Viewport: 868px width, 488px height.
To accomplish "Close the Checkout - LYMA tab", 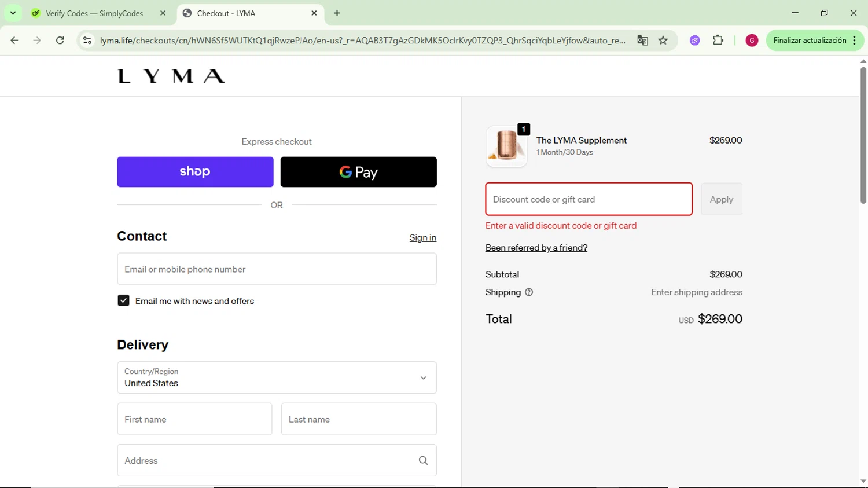I will pyautogui.click(x=314, y=13).
